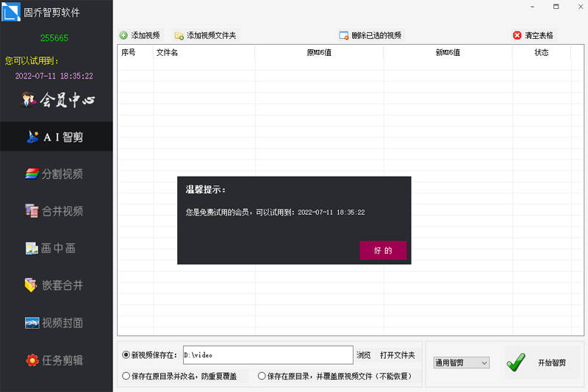This screenshot has width=588, height=392.
Task: Select 新视频保存在 radio option
Action: point(126,355)
